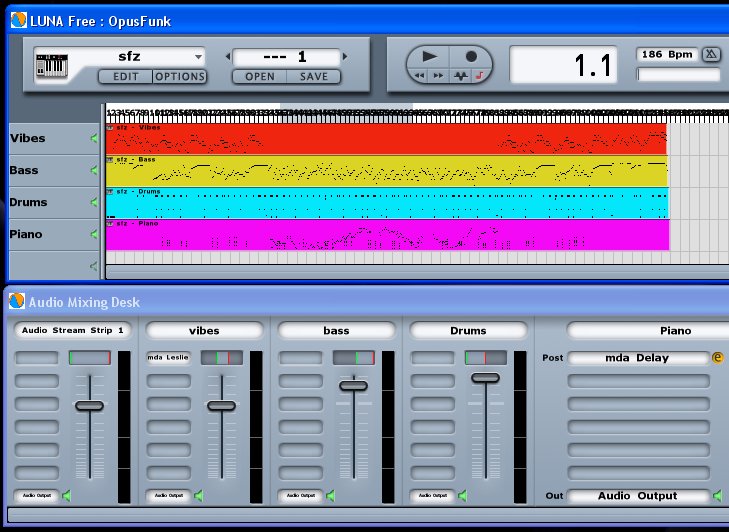729x532 pixels.
Task: Click the bass strip name field
Action: [336, 330]
